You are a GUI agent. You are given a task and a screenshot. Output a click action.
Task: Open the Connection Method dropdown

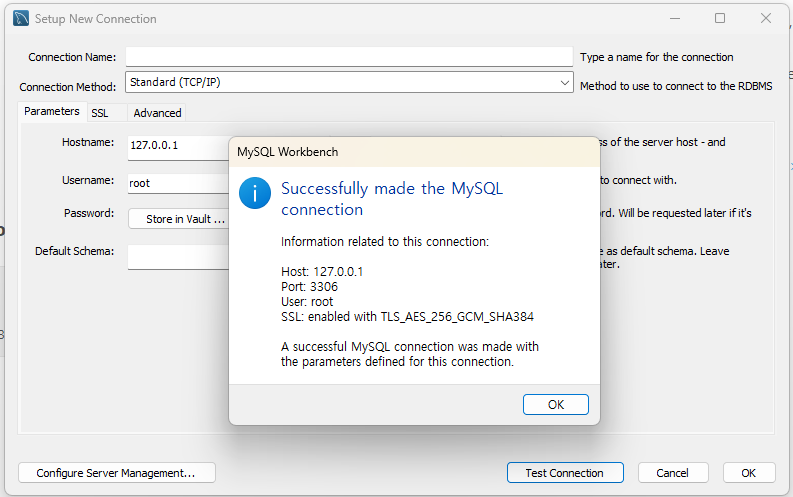(349, 82)
